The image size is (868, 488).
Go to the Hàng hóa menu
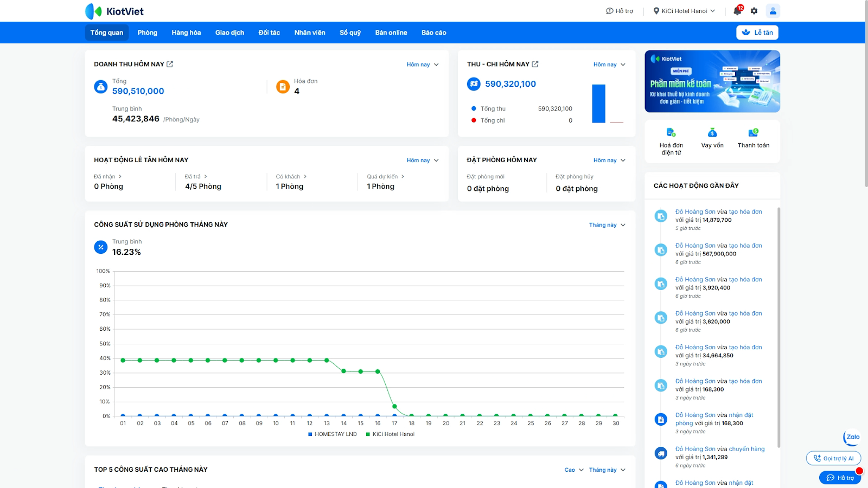pyautogui.click(x=186, y=33)
